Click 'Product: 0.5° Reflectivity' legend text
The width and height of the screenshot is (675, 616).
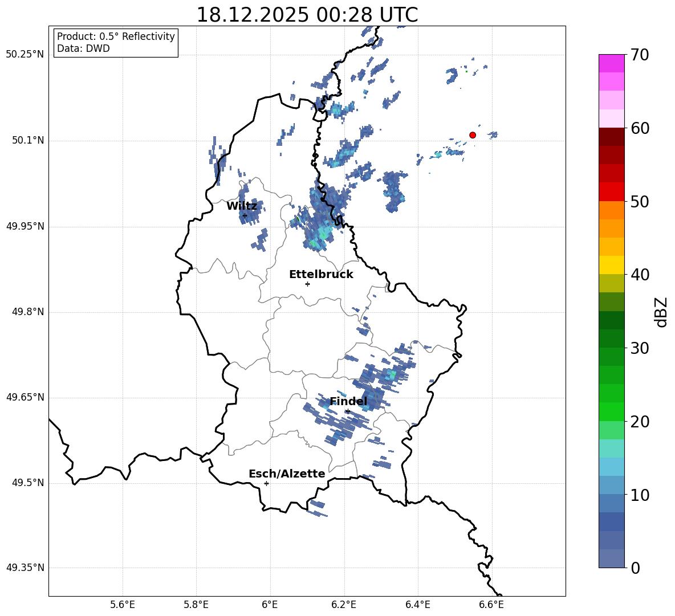click(x=116, y=36)
